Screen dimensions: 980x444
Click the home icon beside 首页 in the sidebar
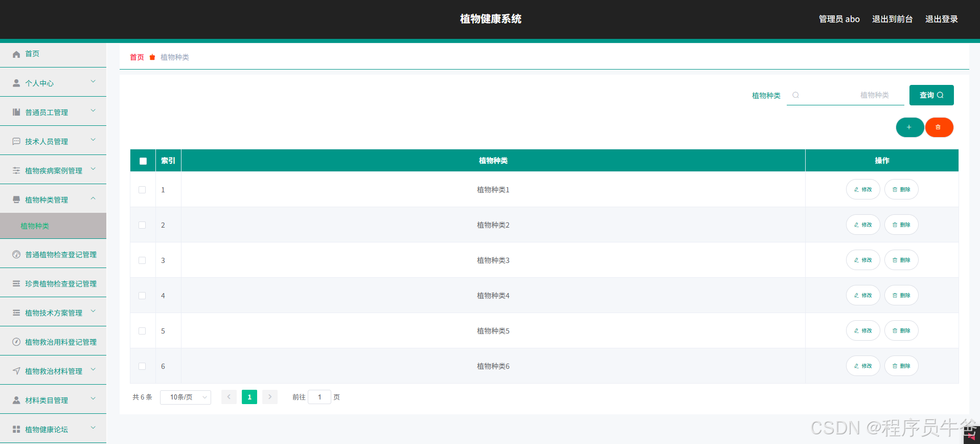click(16, 54)
